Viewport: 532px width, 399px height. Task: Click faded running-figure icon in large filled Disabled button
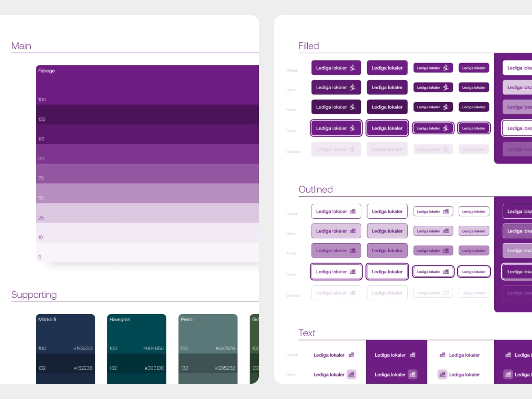pos(352,149)
